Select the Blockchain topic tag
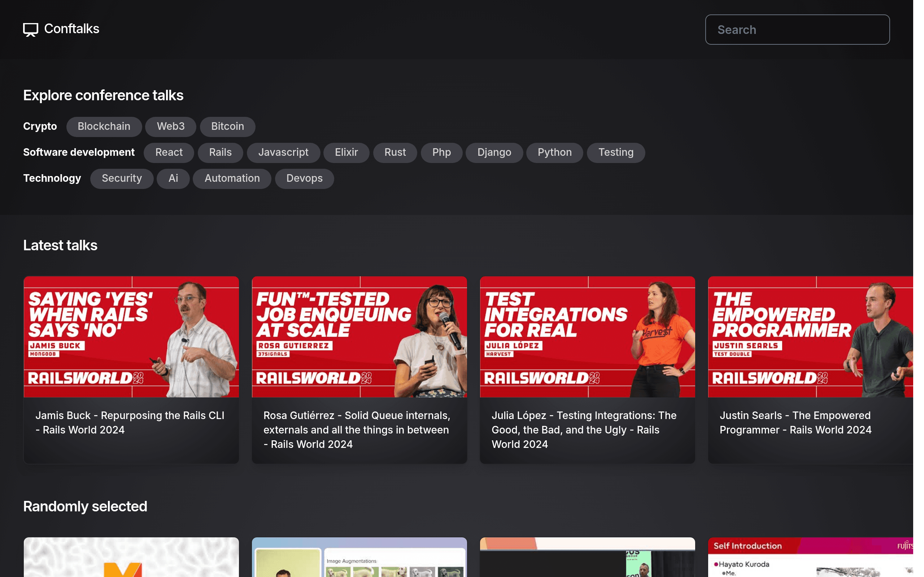The image size is (924, 577). pos(104,126)
